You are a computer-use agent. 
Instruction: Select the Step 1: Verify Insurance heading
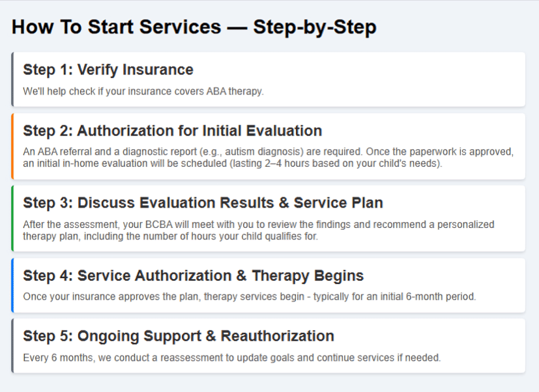(x=108, y=70)
